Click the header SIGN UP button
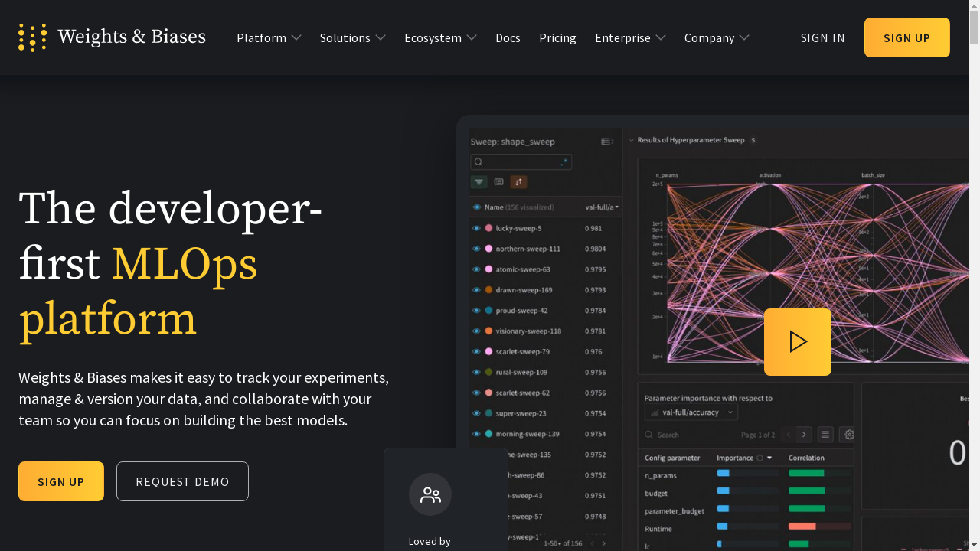This screenshot has height=551, width=980. point(907,37)
